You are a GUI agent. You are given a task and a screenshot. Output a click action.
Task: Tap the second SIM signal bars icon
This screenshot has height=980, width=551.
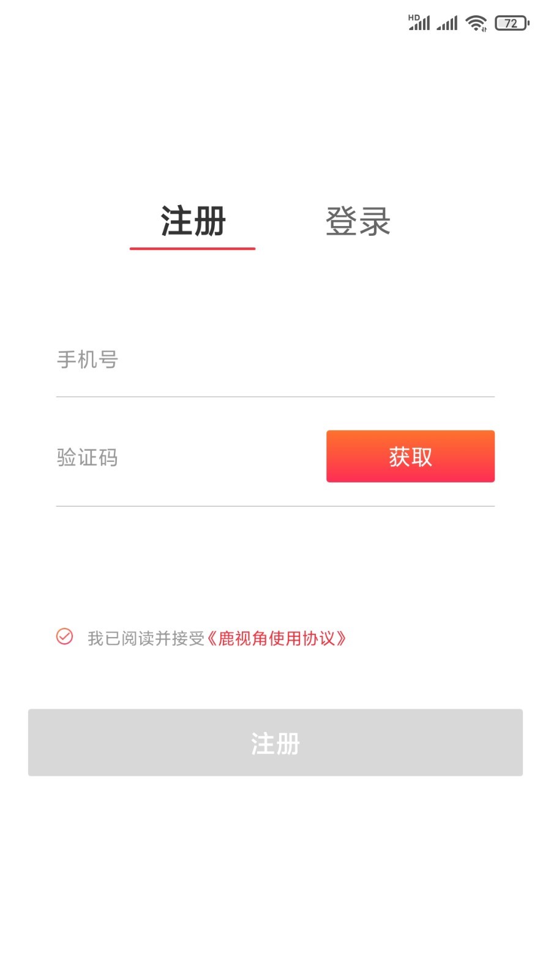click(x=447, y=23)
